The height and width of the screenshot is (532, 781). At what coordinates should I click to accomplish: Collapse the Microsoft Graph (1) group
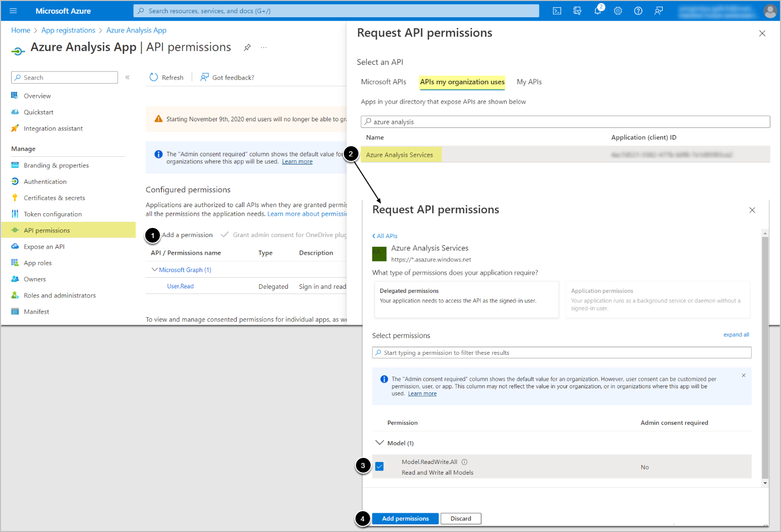click(x=154, y=270)
